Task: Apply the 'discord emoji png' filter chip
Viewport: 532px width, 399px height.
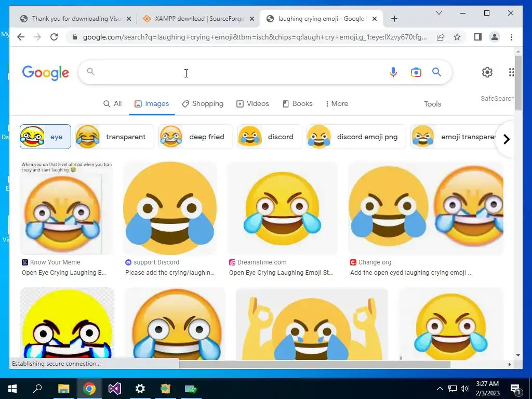Action: tap(356, 137)
